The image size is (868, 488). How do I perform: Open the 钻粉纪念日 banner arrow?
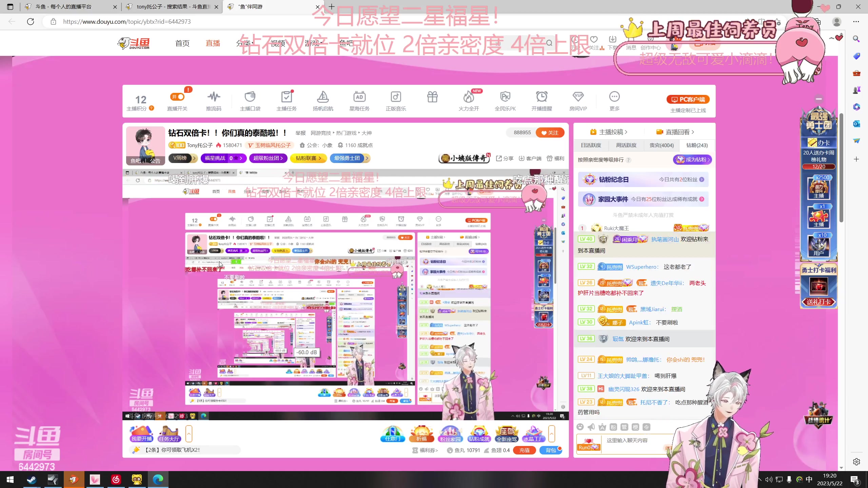[702, 179]
